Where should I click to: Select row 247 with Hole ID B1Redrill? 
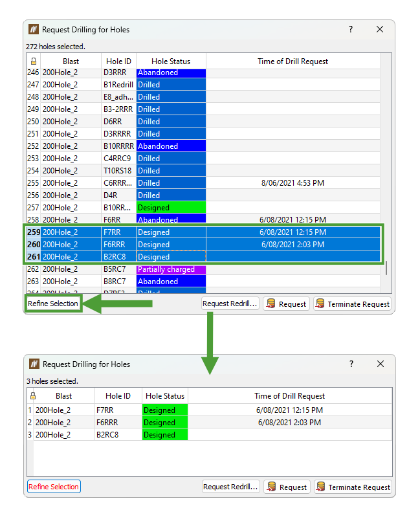[x=203, y=85]
